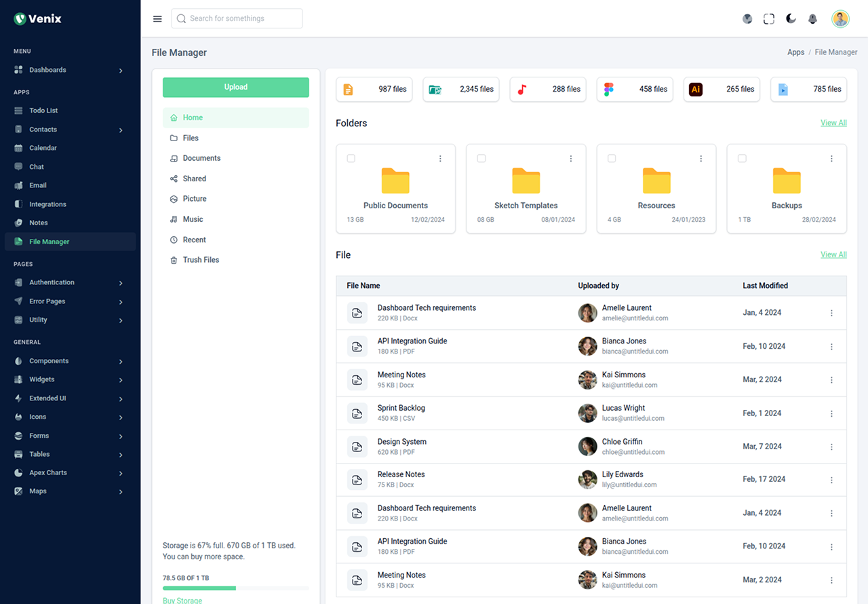Click the hamburger menu icon in header

click(157, 19)
